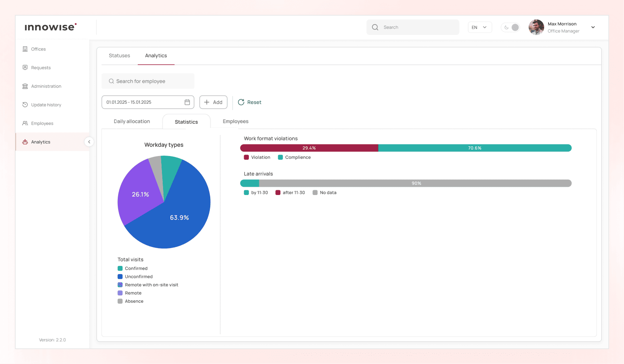Open the calendar icon in date range
Image resolution: width=624 pixels, height=364 pixels.
tap(187, 102)
